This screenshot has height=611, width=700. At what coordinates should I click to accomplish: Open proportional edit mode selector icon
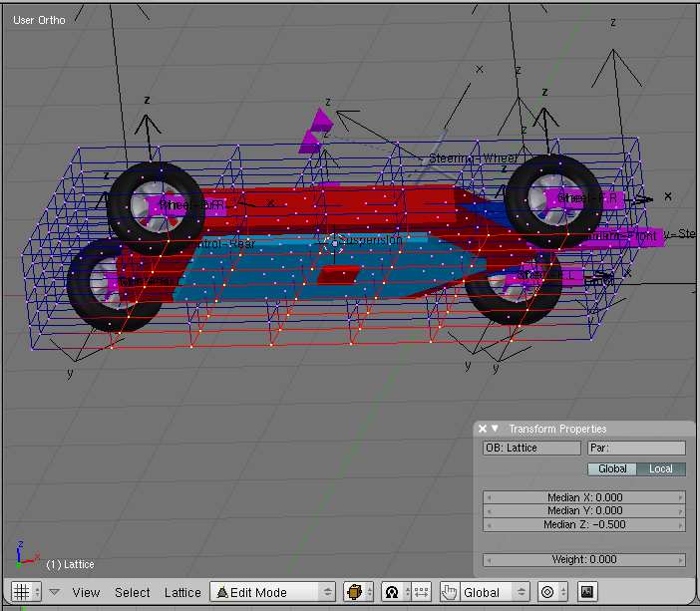[552, 592]
